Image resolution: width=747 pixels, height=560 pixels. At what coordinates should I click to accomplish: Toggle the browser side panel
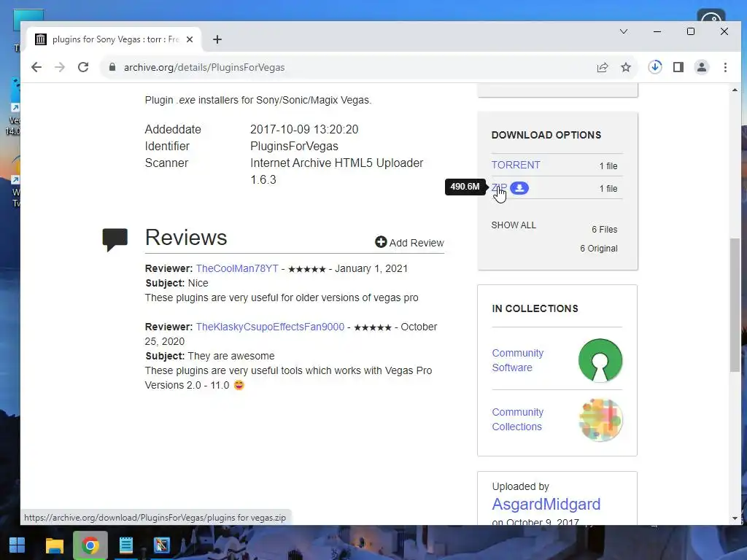coord(678,67)
